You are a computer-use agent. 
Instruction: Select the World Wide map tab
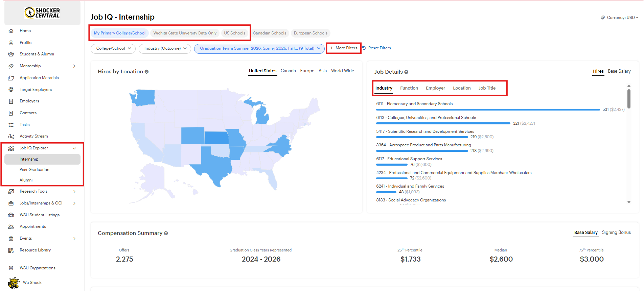(342, 71)
